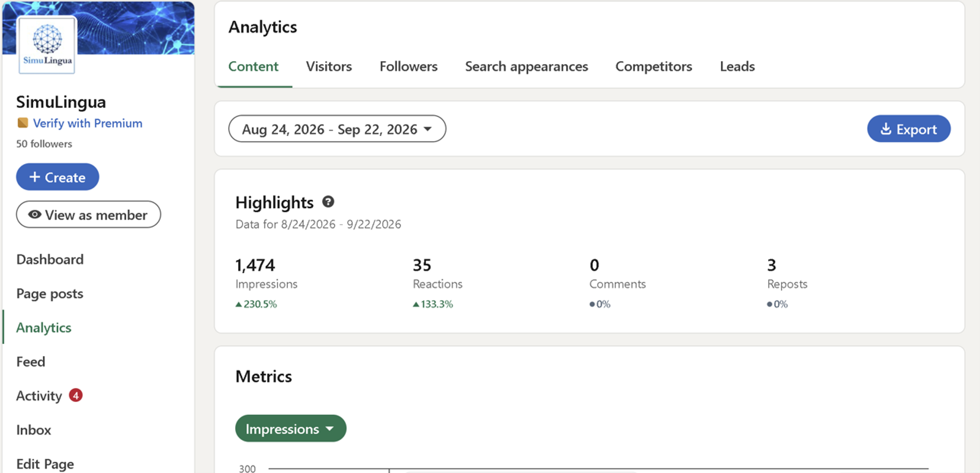This screenshot has width=980, height=473.
Task: Click the Activity notification badge showing 4
Action: tap(76, 395)
